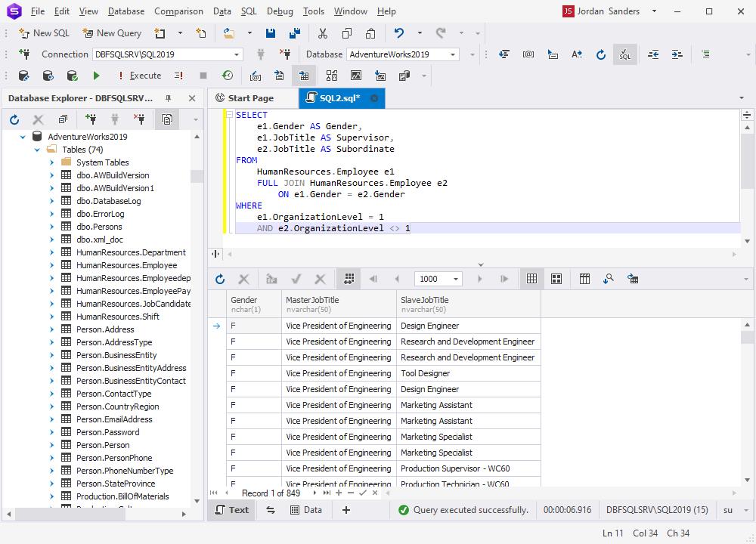Click the green Execute play icon

pos(96,76)
